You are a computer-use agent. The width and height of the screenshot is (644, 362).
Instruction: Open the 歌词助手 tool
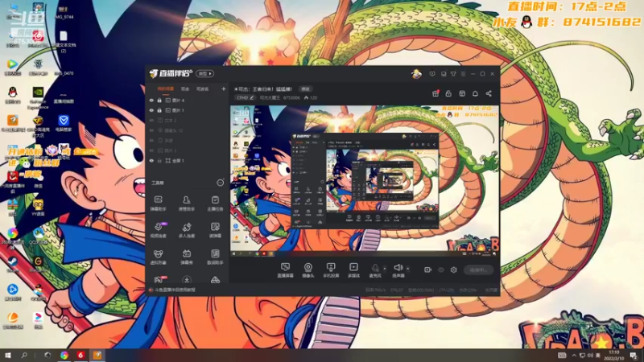pyautogui.click(x=215, y=257)
